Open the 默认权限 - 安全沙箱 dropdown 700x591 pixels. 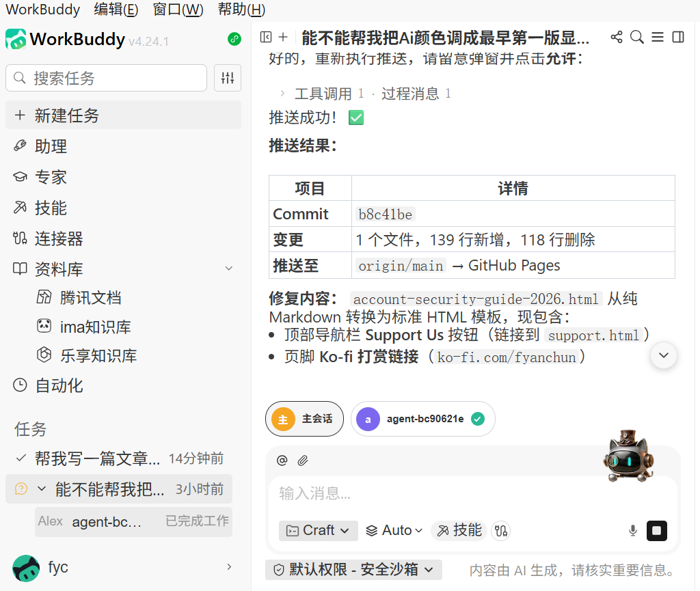pyautogui.click(x=353, y=570)
